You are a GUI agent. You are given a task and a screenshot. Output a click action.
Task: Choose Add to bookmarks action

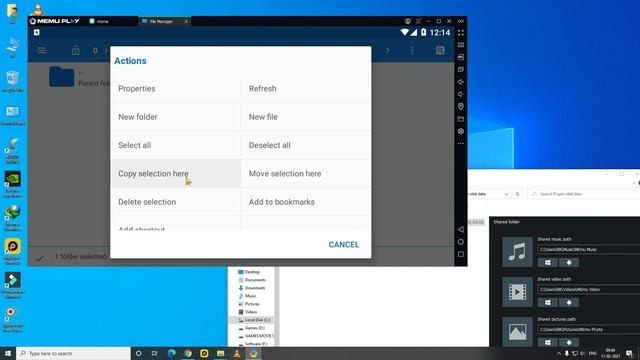[x=306, y=202]
